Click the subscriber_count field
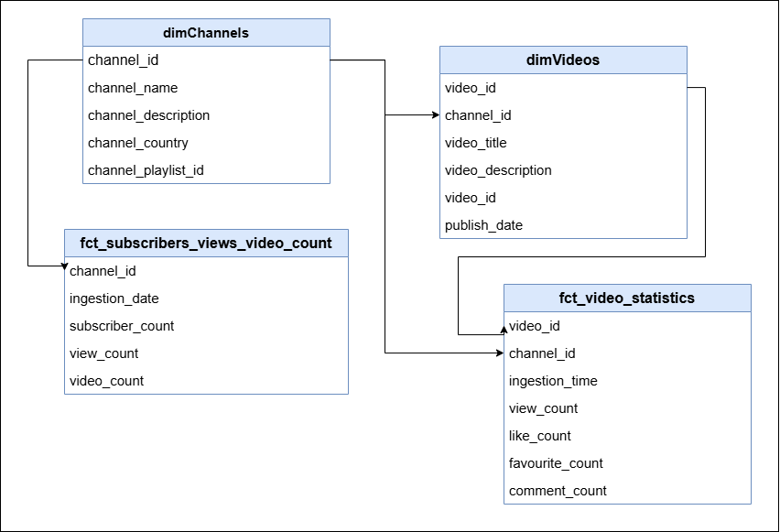This screenshot has width=780, height=532. [x=206, y=325]
